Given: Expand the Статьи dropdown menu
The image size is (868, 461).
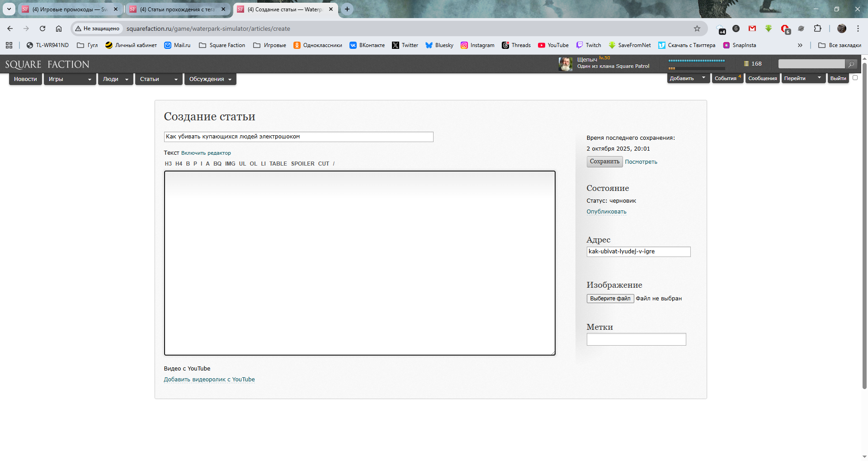Looking at the screenshot, I should [159, 79].
